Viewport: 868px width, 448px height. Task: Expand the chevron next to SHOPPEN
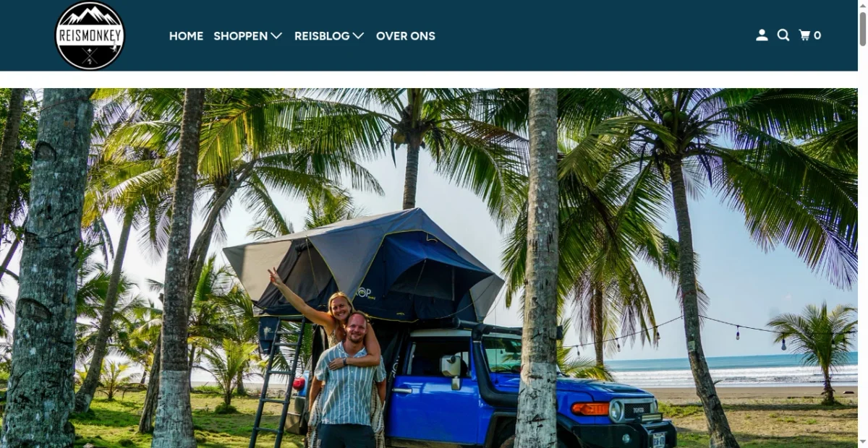(x=276, y=36)
